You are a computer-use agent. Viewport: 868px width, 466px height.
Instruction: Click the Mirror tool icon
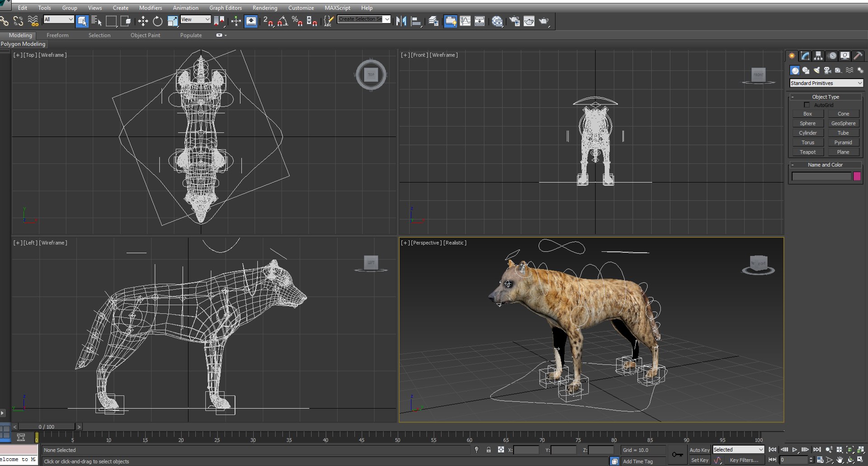pyautogui.click(x=401, y=21)
